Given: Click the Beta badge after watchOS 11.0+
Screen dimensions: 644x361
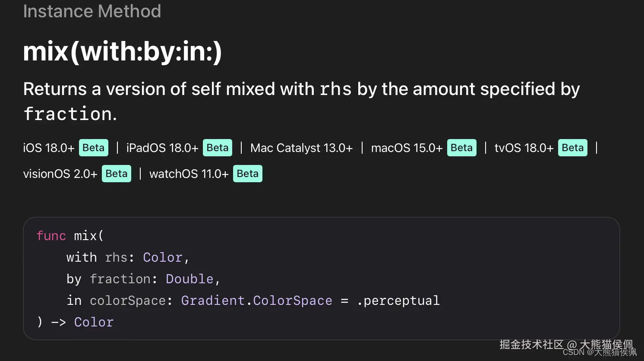Looking at the screenshot, I should click(x=247, y=174).
